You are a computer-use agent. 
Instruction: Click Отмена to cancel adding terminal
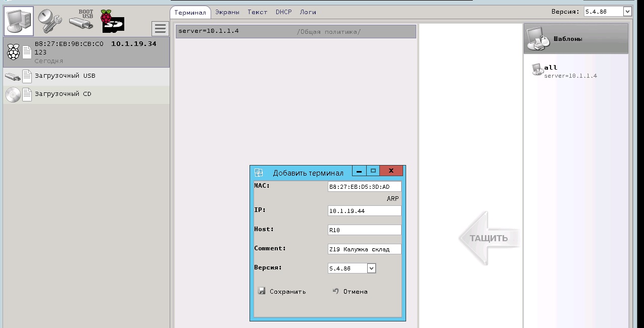350,292
